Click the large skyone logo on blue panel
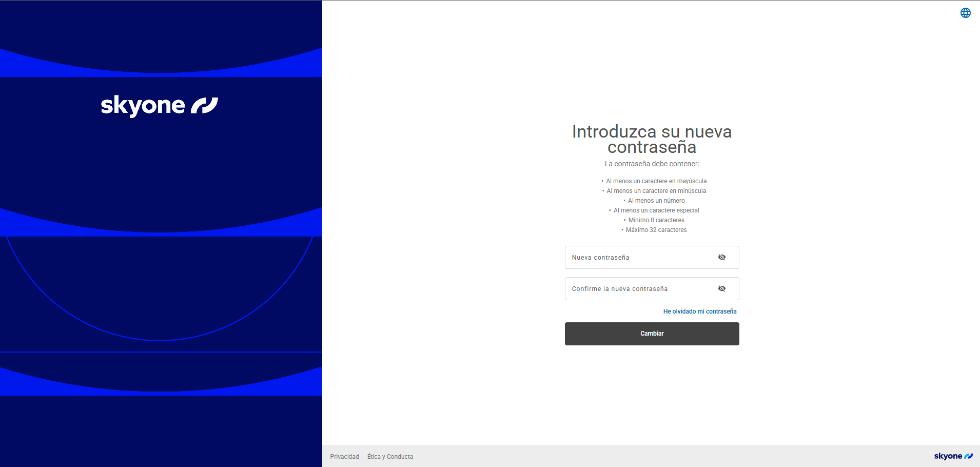 (x=159, y=106)
